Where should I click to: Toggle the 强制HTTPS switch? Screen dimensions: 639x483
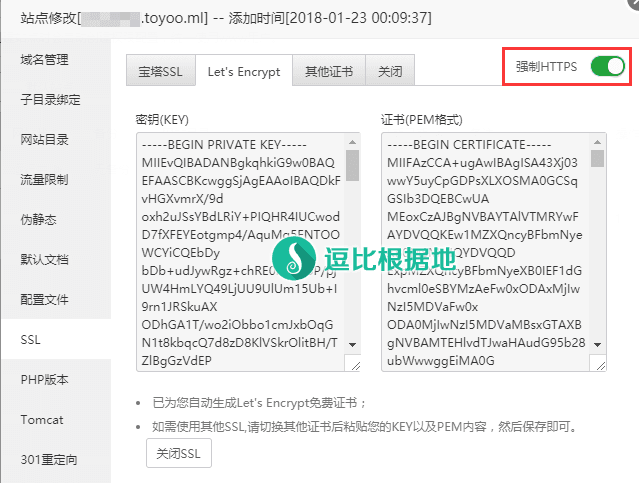tap(607, 67)
